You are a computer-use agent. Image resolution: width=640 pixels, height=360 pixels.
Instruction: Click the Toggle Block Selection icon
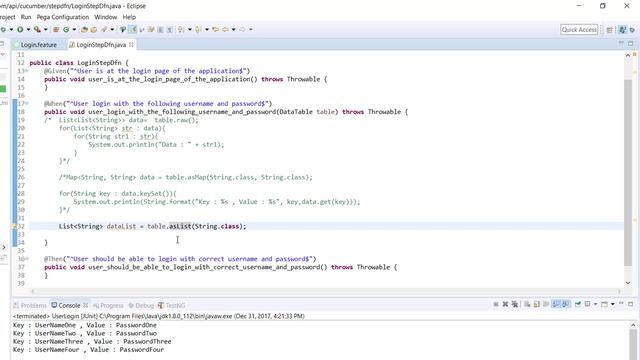click(x=160, y=29)
